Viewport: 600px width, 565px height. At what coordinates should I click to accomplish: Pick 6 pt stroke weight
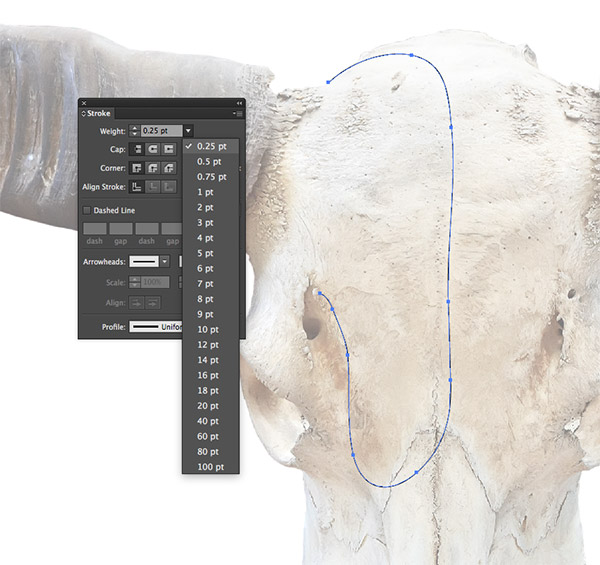[x=211, y=269]
